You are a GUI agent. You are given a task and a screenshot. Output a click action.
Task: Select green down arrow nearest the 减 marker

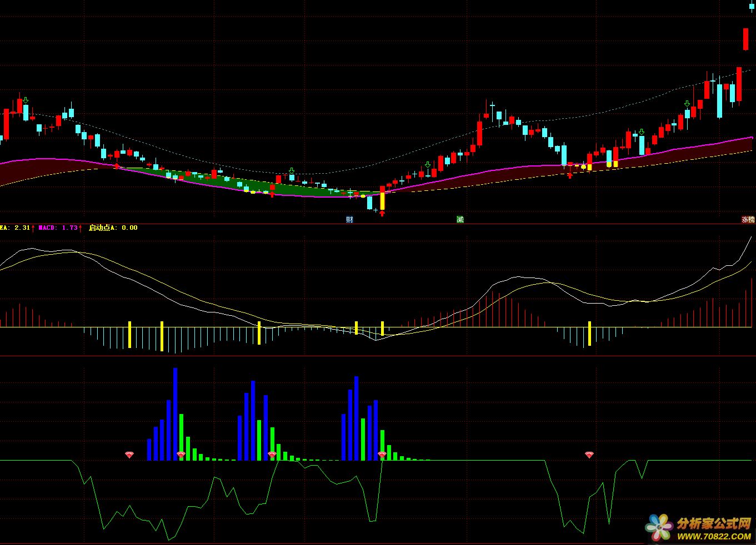(x=427, y=165)
